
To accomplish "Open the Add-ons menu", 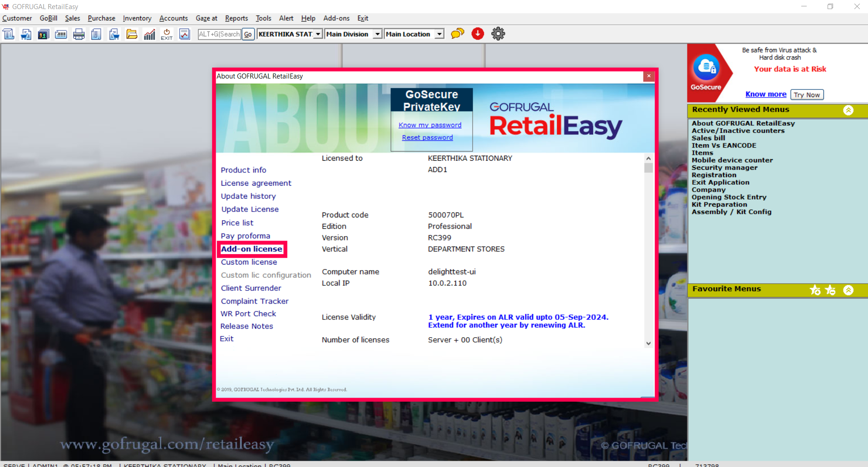I will pyautogui.click(x=336, y=18).
